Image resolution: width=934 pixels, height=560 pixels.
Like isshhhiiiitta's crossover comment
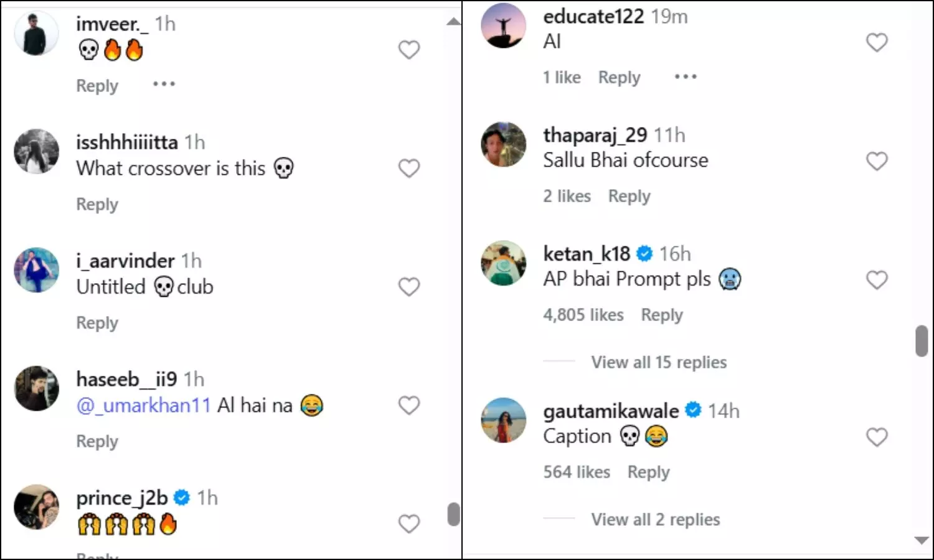(408, 168)
